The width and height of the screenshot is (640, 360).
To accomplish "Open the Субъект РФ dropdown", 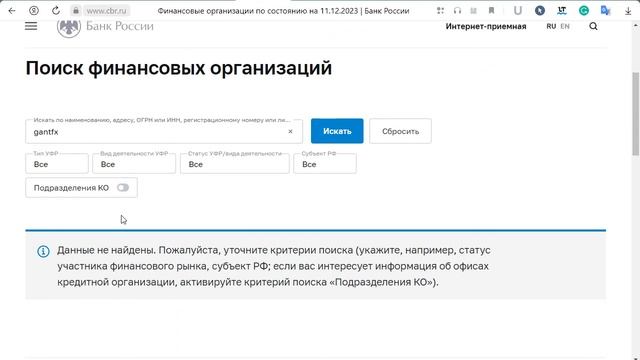I will [325, 163].
